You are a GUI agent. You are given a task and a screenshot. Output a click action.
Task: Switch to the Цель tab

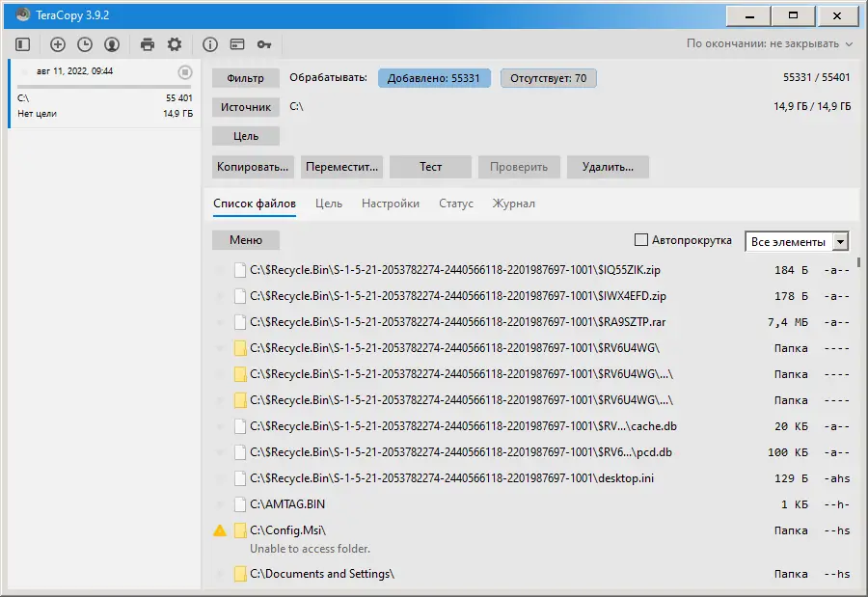[x=329, y=204]
